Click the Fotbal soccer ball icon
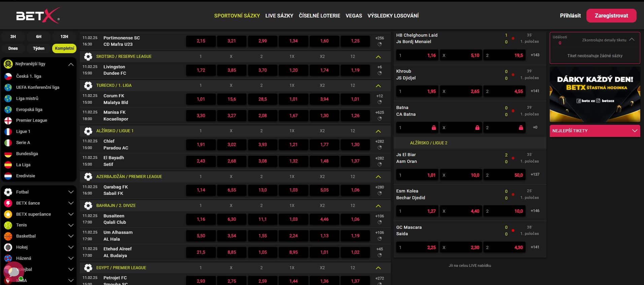The image size is (644, 285). coord(8,192)
